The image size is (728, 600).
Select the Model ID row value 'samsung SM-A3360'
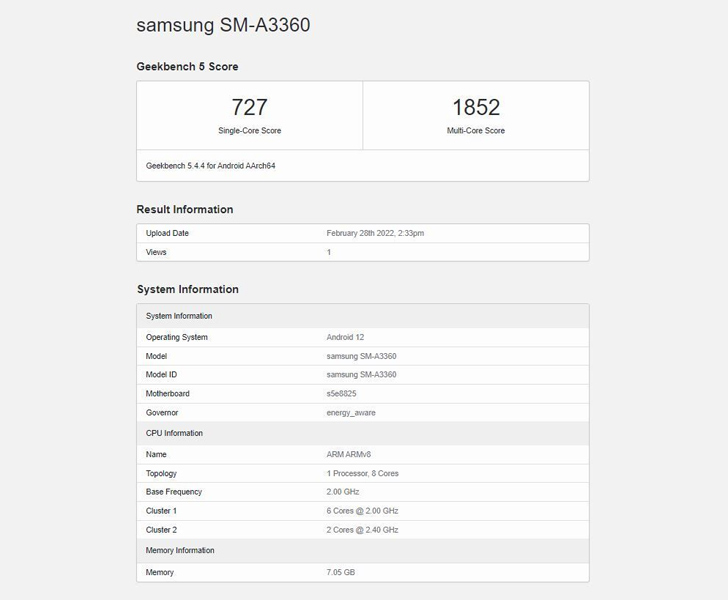[362, 374]
